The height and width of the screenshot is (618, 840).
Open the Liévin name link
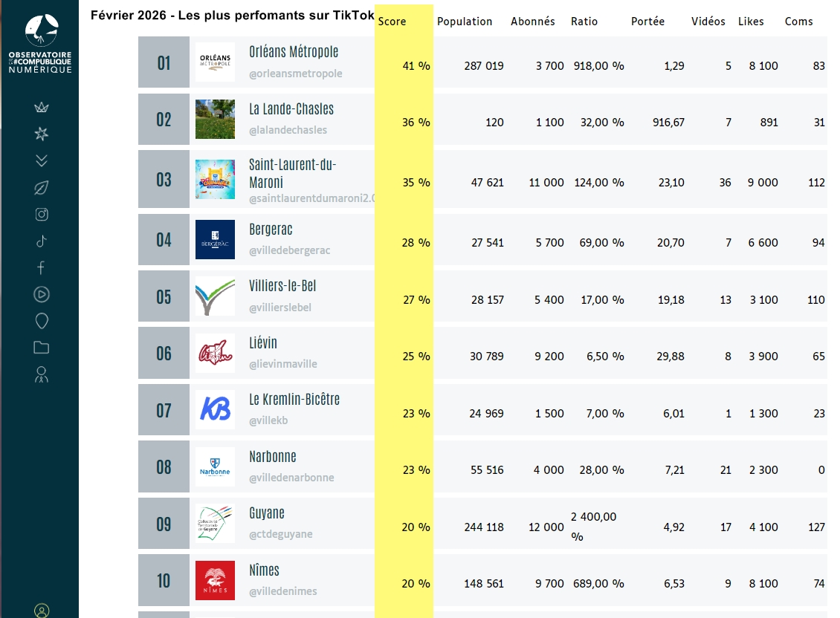pos(263,342)
